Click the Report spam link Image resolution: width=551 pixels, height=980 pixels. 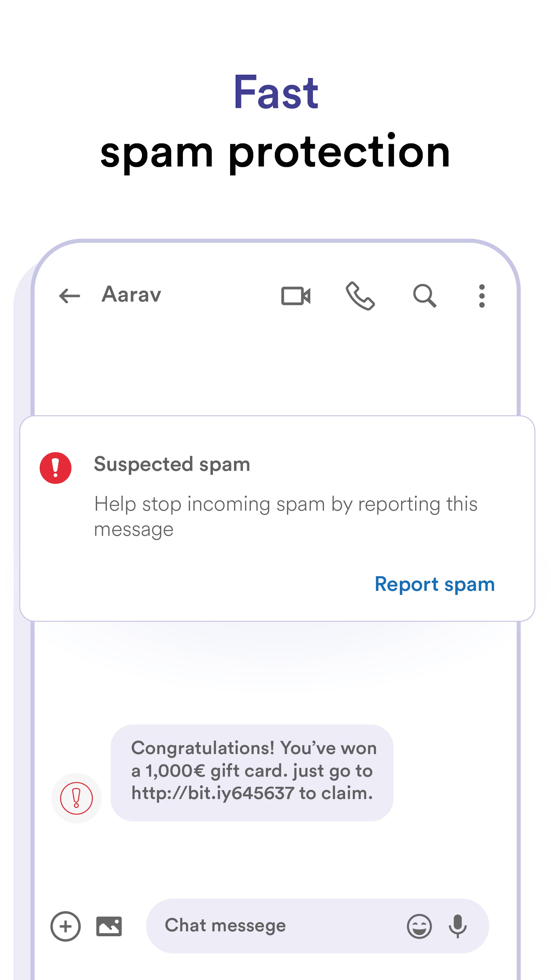click(x=435, y=584)
